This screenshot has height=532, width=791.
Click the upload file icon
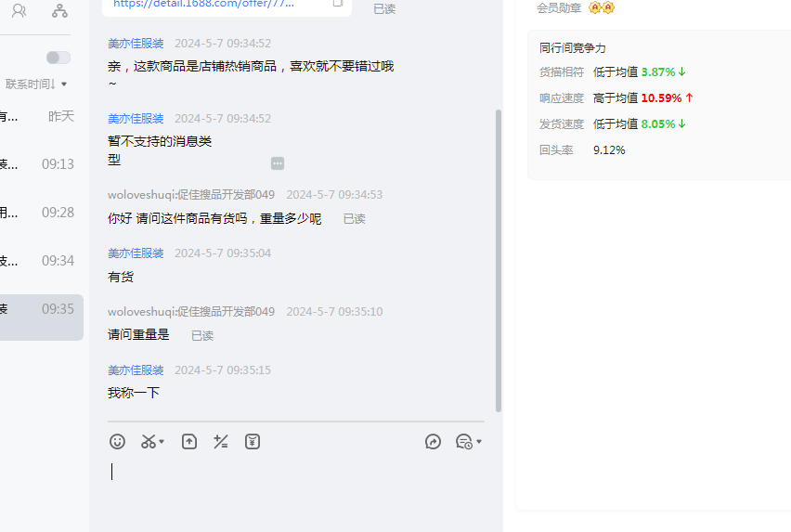(189, 442)
